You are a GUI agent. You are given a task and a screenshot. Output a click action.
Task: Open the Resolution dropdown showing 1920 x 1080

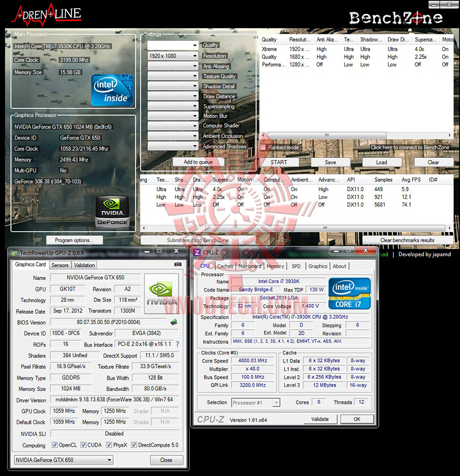pos(172,56)
